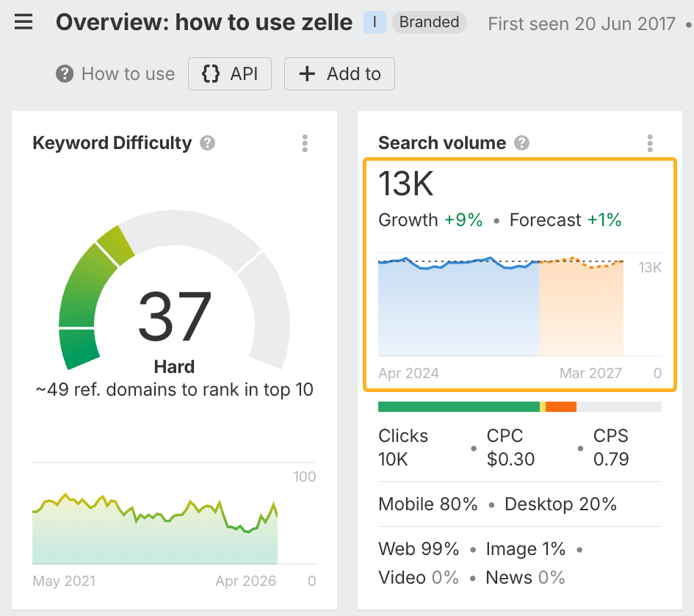Click the Mobile 80% value
694x616 pixels.
click(428, 504)
